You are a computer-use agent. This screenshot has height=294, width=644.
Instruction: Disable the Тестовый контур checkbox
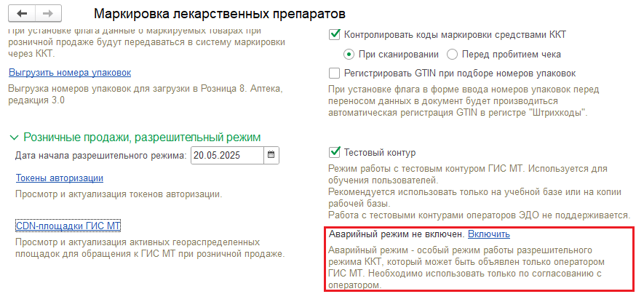coord(335,152)
